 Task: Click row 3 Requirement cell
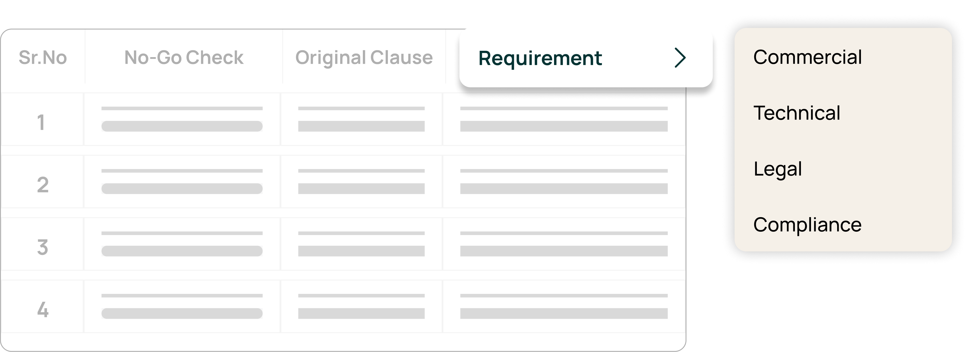[x=564, y=244]
